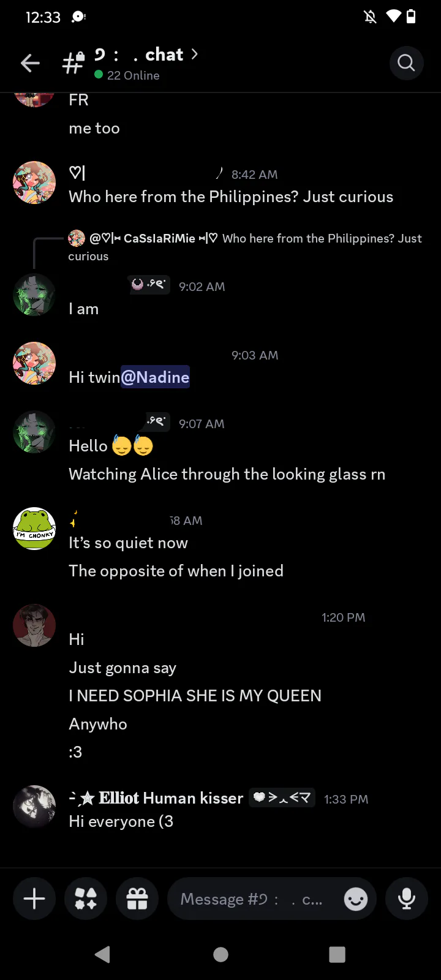Open attachments with the plus icon

[x=34, y=899]
